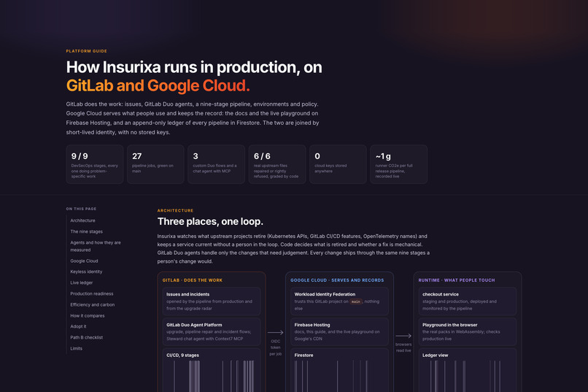Select the 0 cloud keys stored card

point(338,164)
